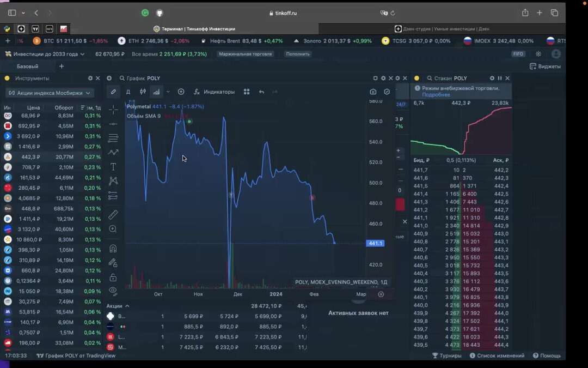Open settings gear in Инструменты panel

[x=90, y=78]
